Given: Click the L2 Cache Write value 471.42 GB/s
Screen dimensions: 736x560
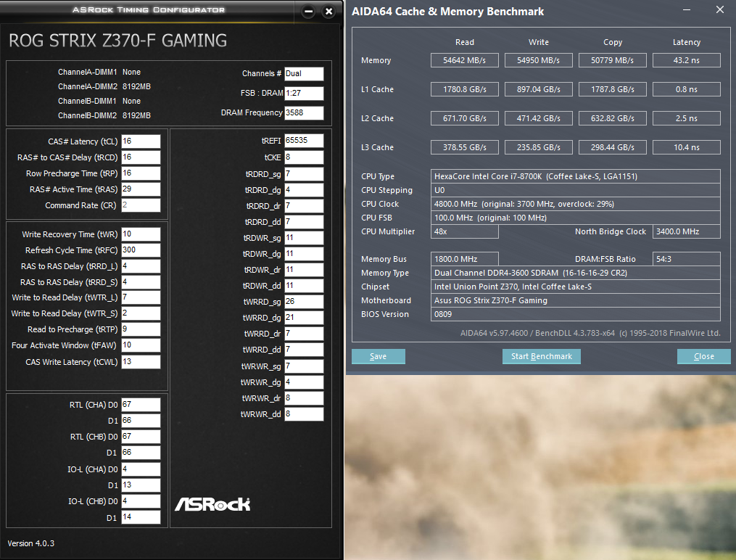Looking at the screenshot, I should (x=538, y=118).
